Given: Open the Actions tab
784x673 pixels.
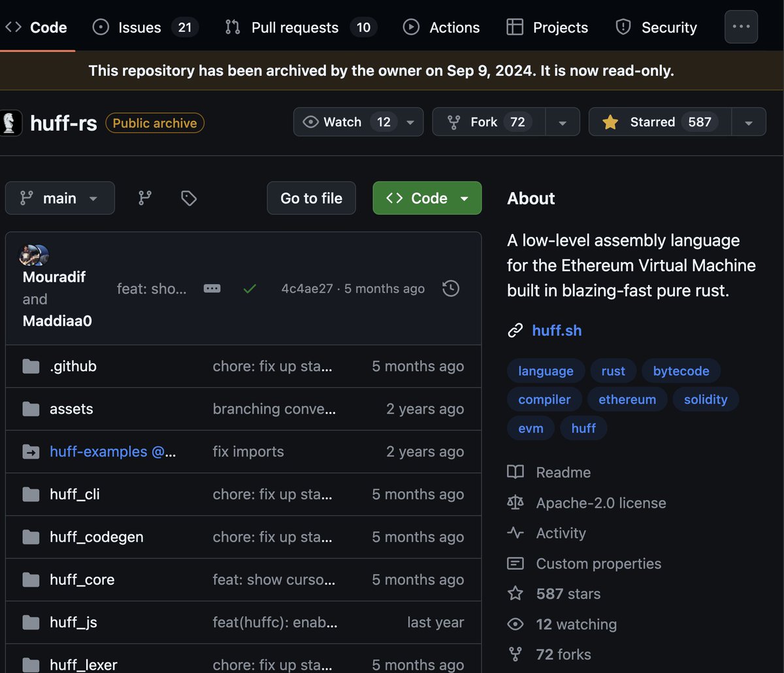Looking at the screenshot, I should [x=441, y=27].
